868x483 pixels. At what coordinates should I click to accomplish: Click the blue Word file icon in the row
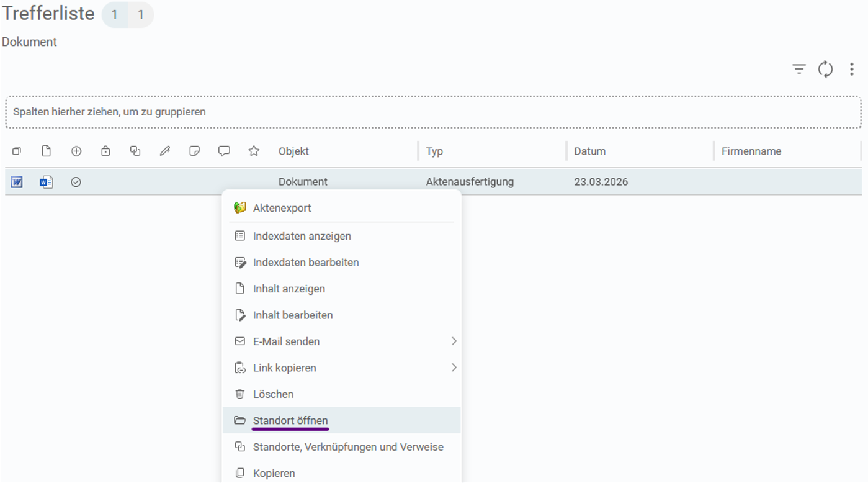tap(47, 182)
